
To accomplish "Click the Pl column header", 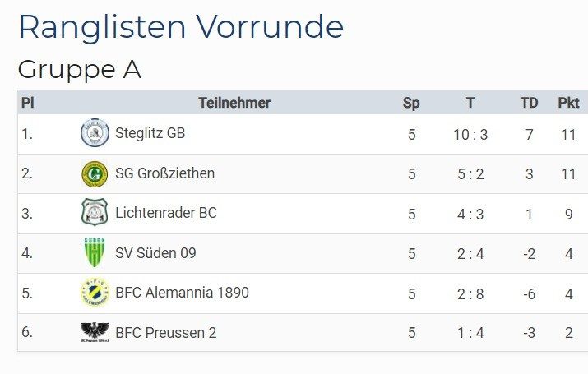I will [x=28, y=102].
